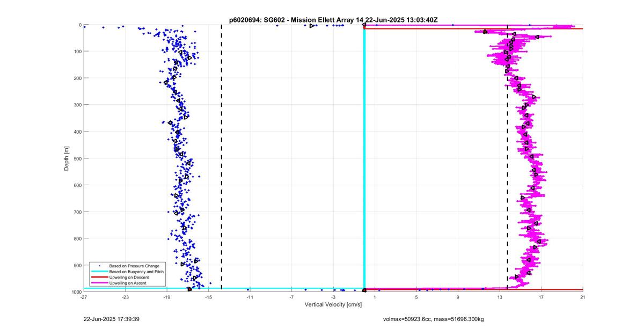Click the depth tick label '200'
The image size is (644, 328).
tap(77, 78)
